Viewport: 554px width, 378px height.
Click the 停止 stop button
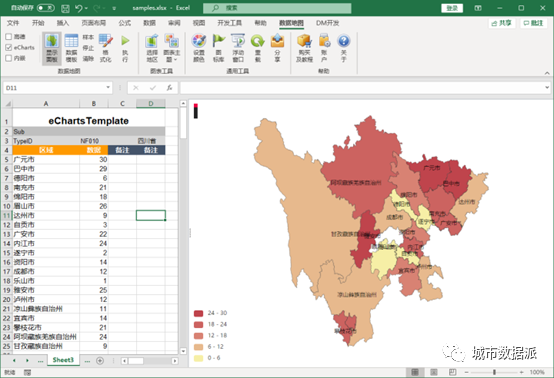pos(88,48)
